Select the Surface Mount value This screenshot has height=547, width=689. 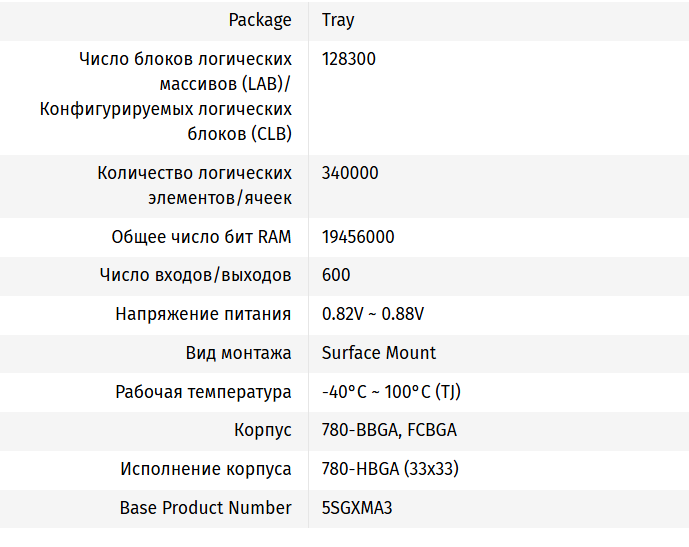379,353
